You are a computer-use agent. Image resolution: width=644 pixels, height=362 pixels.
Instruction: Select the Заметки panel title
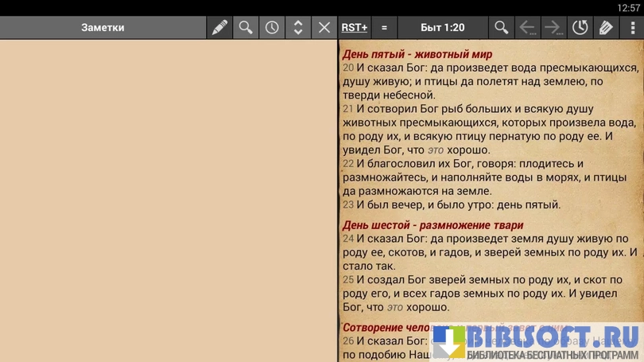pyautogui.click(x=103, y=27)
